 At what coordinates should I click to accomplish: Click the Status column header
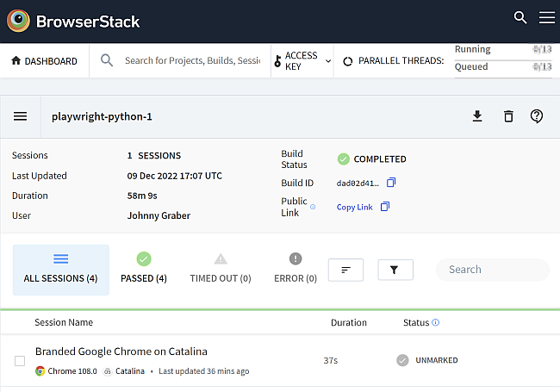click(416, 323)
